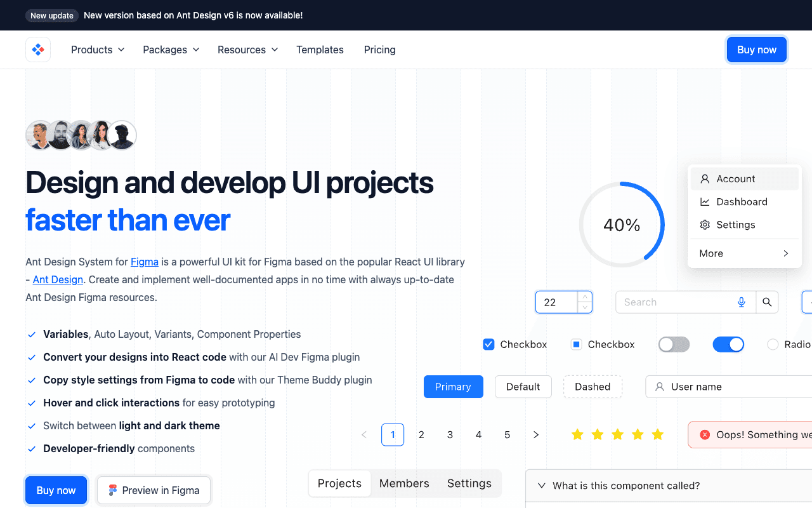This screenshot has height=508, width=812.
Task: Click the fifth rating star
Action: [x=658, y=434]
